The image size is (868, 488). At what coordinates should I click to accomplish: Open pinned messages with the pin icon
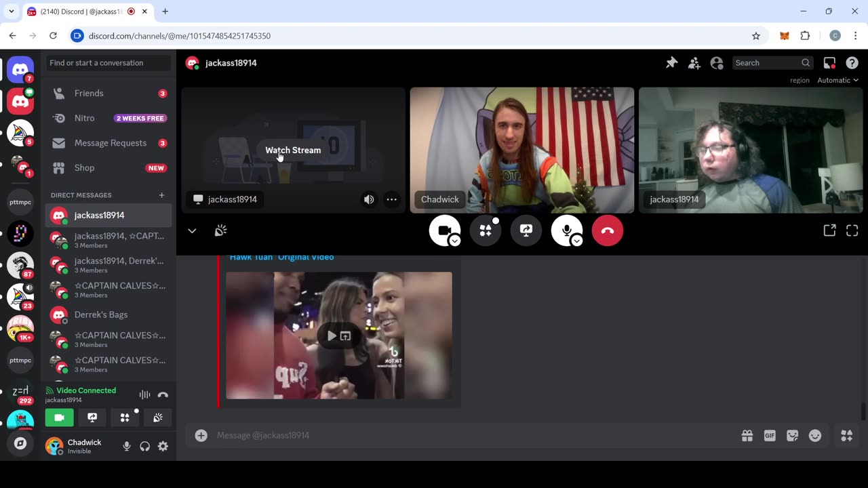point(671,62)
